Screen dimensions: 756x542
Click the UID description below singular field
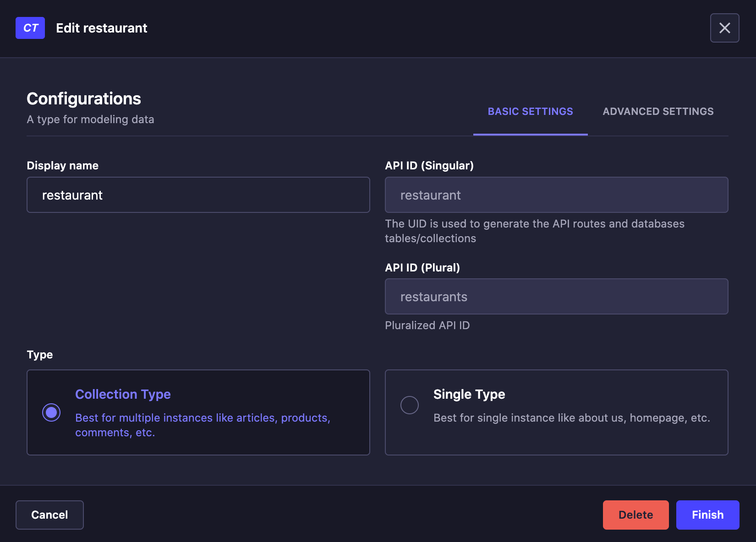tap(534, 231)
